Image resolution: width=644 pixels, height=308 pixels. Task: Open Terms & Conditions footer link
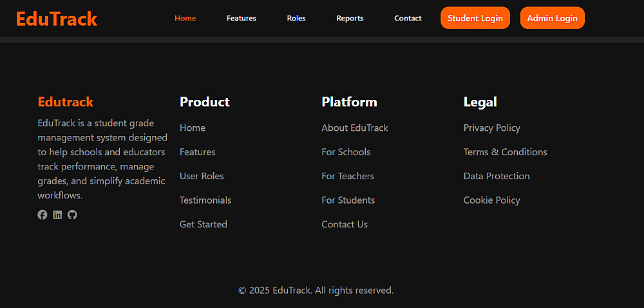click(x=505, y=152)
